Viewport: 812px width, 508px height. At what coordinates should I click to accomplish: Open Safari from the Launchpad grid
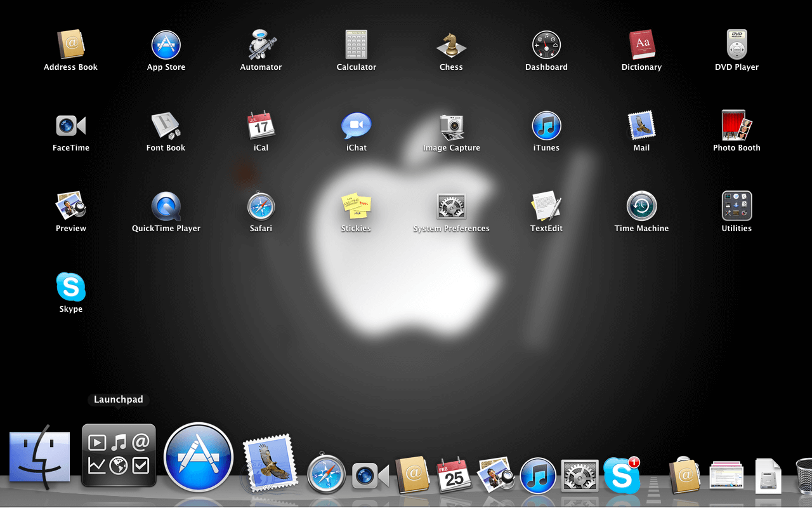[261, 206]
